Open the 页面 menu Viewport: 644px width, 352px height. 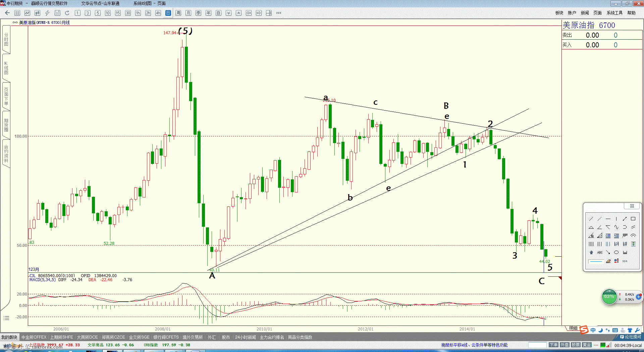point(597,13)
